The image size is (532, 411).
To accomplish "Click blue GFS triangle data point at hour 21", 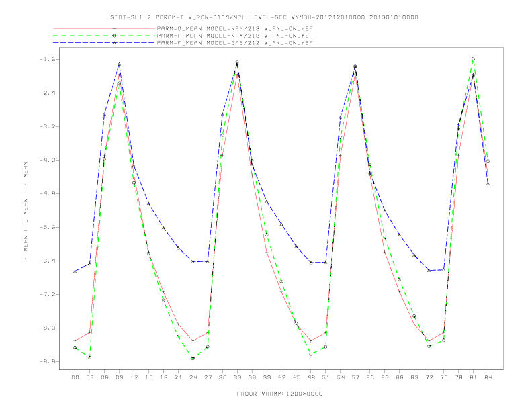I will click(x=178, y=248).
